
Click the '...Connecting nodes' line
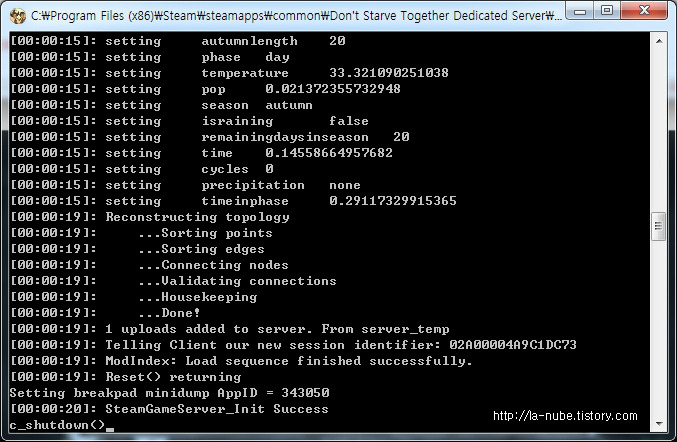(x=149, y=265)
